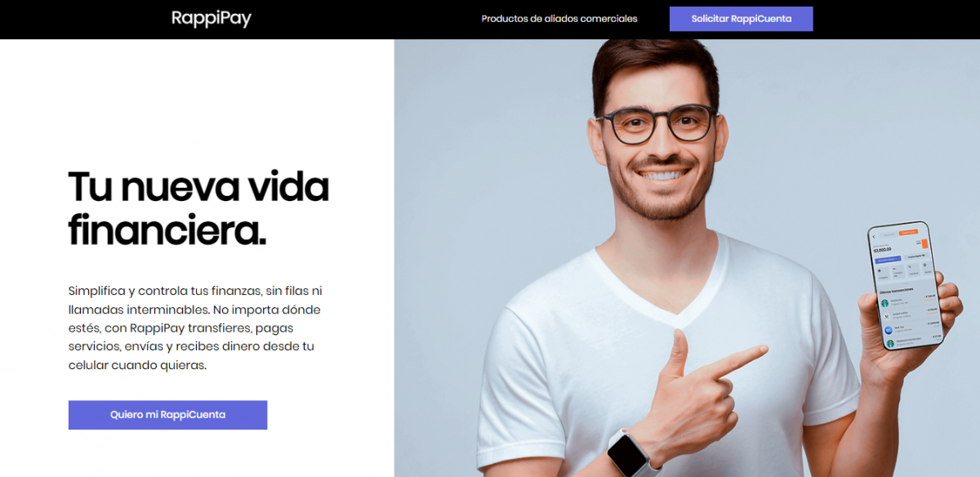Click the man's eyeglasses in hero image

coord(656,124)
